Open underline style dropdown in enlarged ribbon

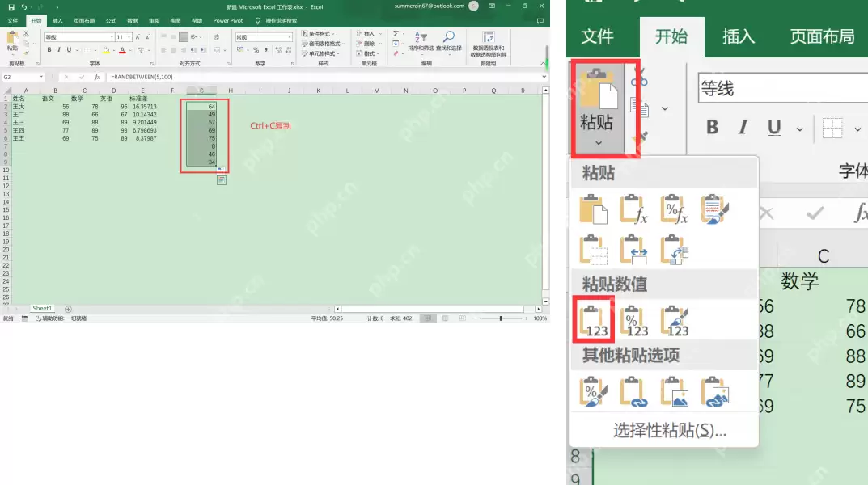coord(799,129)
